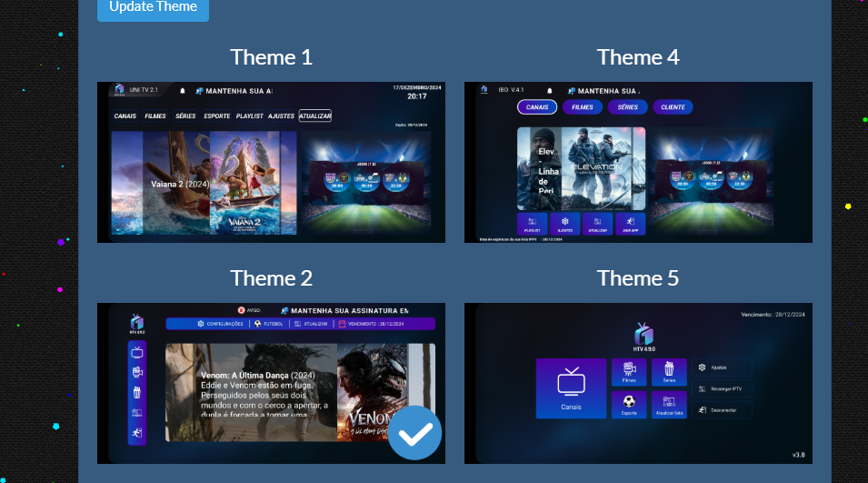Image resolution: width=868 pixels, height=483 pixels.
Task: Click 20:17 clock in Theme 1 preview
Action: [417, 96]
